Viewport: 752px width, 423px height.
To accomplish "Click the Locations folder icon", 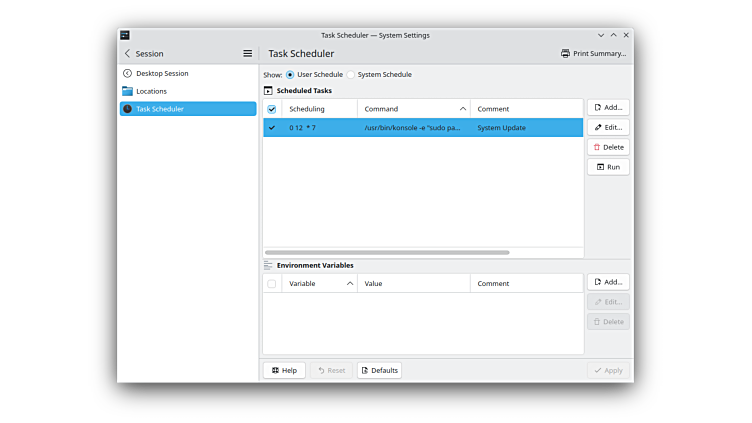I will pyautogui.click(x=127, y=91).
